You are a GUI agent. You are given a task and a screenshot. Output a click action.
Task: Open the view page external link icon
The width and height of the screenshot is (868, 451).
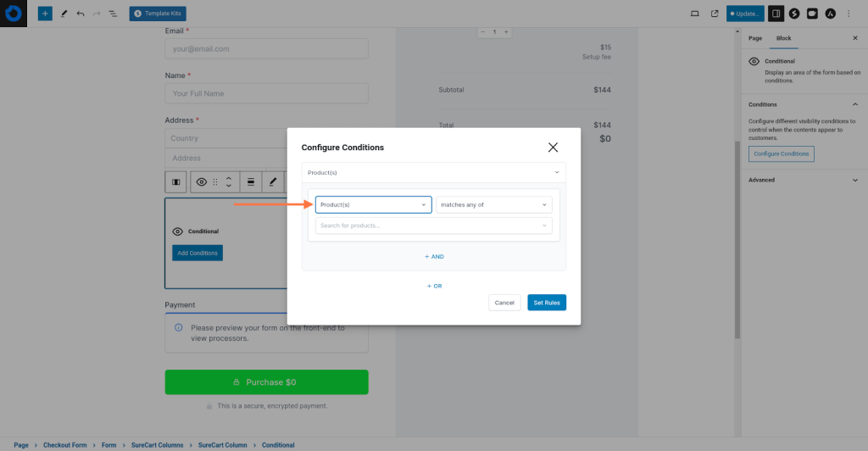click(715, 14)
